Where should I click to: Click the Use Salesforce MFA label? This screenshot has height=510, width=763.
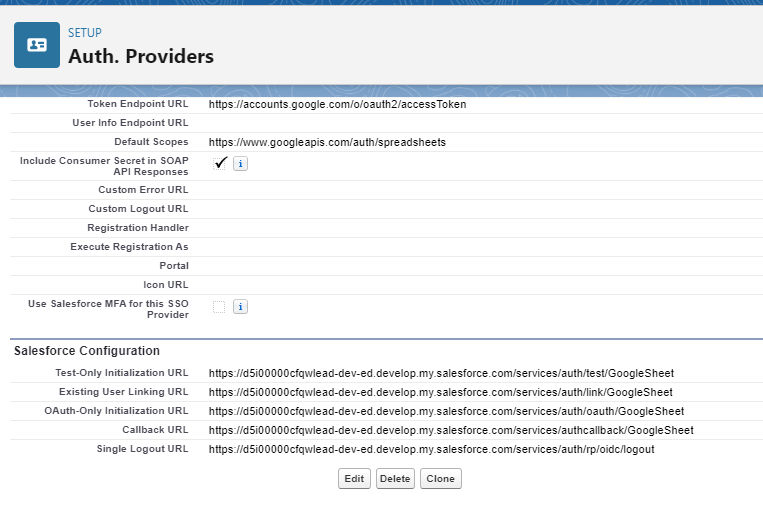[108, 309]
